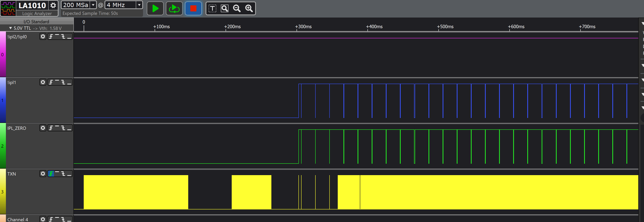644x222 pixels.
Task: Set low level trigger on !ipl2/!ipl0
Action: [69, 36]
